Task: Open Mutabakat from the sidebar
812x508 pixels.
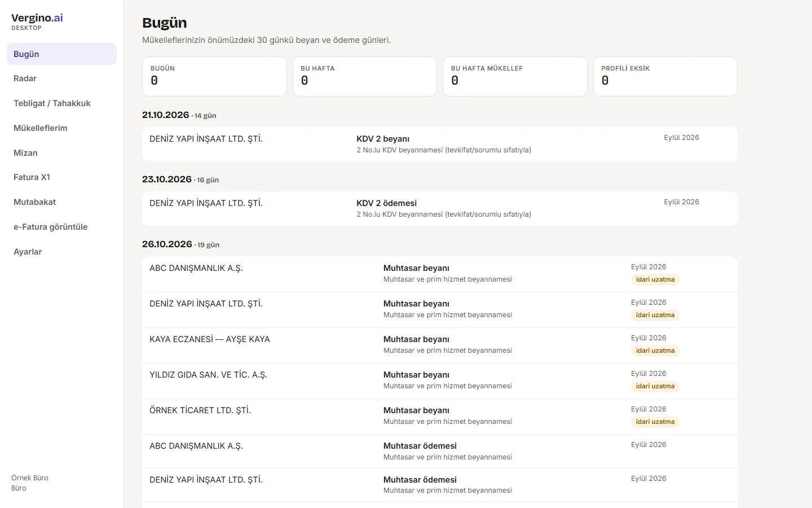Action: 61,202
